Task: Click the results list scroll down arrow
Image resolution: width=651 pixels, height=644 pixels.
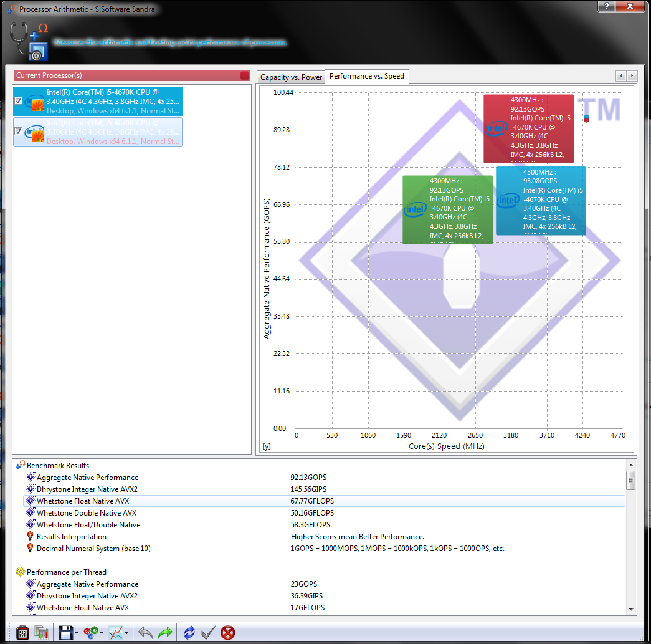Action: (x=630, y=610)
